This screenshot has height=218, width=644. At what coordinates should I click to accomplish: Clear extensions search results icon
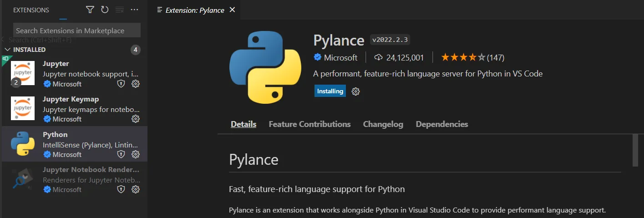[120, 10]
